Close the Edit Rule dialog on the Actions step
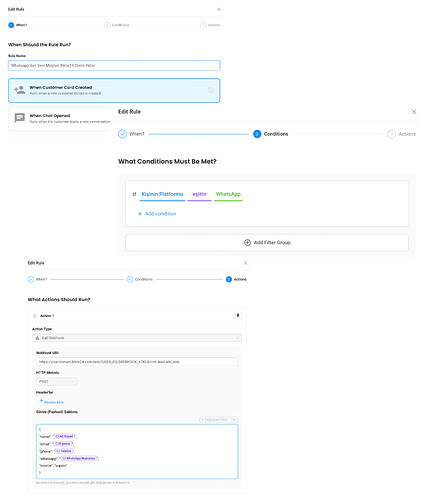The width and height of the screenshot is (423, 500). [245, 263]
